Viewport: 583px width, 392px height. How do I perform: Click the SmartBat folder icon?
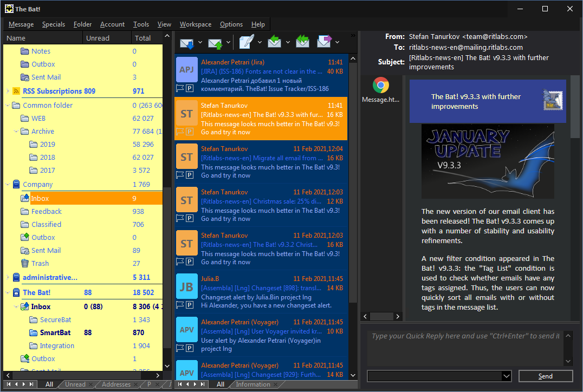click(34, 332)
